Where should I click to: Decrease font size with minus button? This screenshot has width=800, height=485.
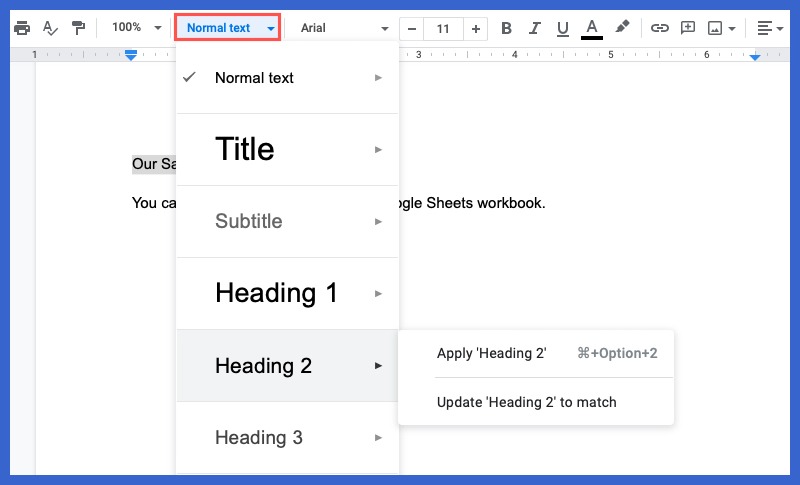click(x=412, y=29)
